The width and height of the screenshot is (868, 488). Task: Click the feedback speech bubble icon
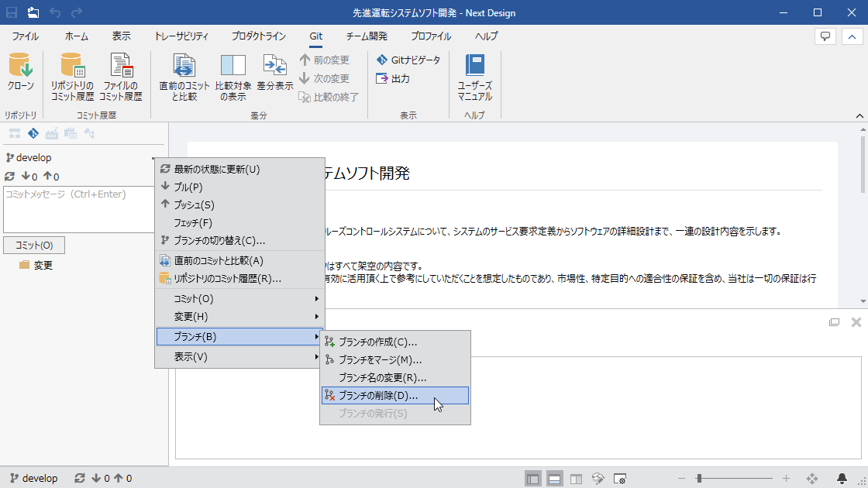[x=825, y=36]
